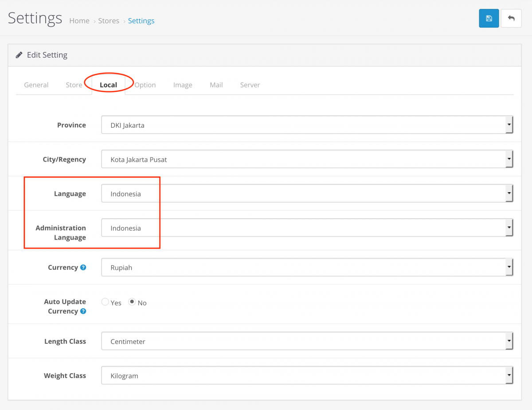532x410 pixels.
Task: Open the City/Regency dropdown
Action: (307, 159)
